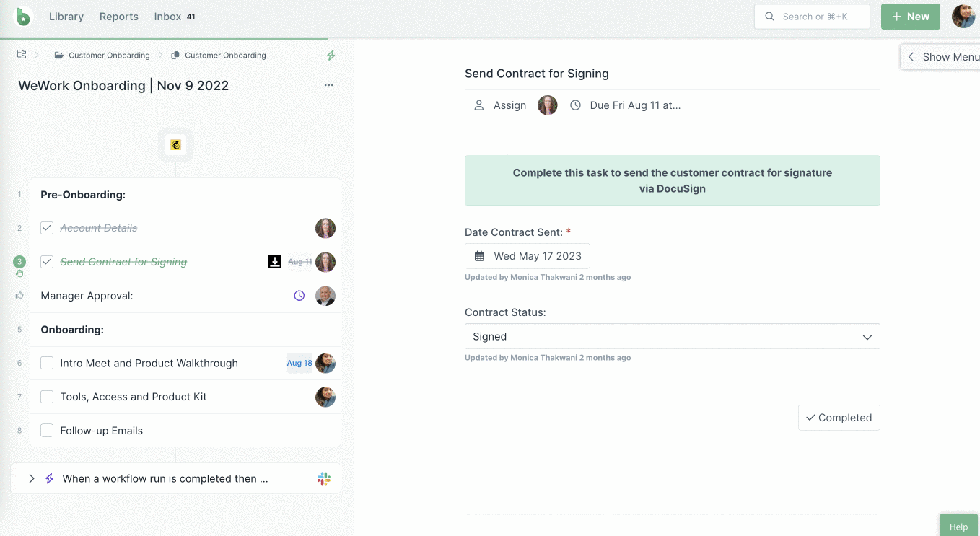Select the Onboarding heading row
Image resolution: width=980 pixels, height=536 pixels.
pyautogui.click(x=185, y=330)
